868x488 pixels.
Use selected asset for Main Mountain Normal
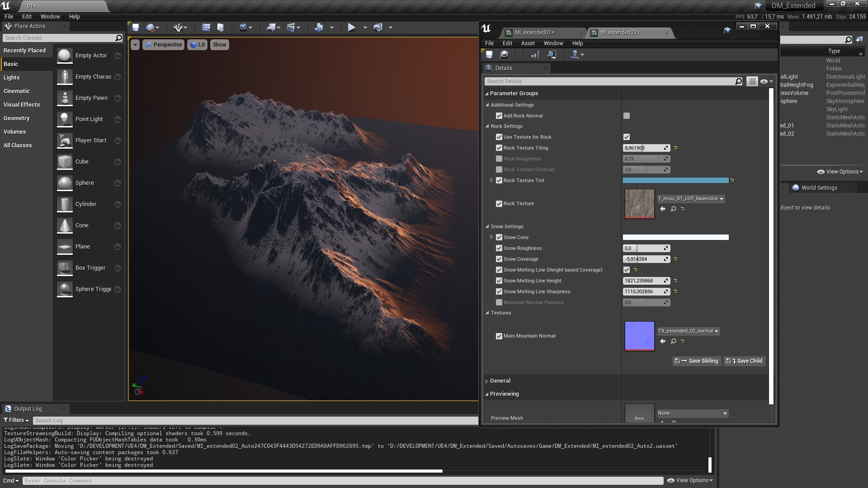click(x=663, y=341)
